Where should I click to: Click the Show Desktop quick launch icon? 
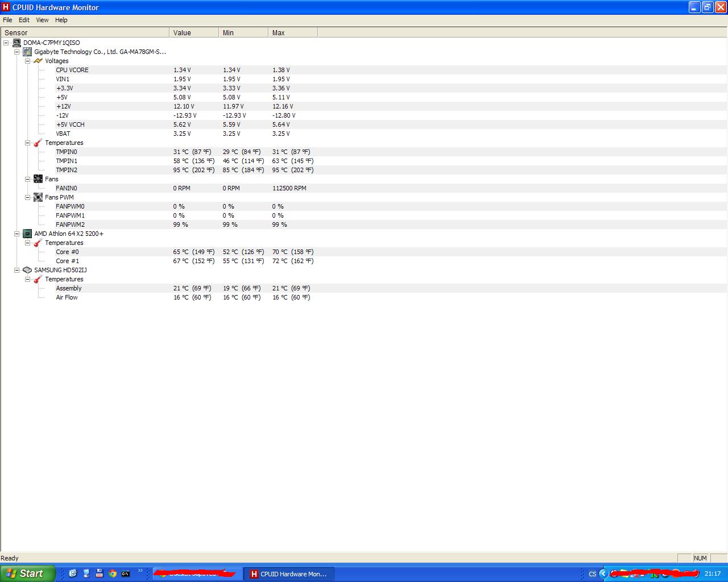(x=86, y=573)
